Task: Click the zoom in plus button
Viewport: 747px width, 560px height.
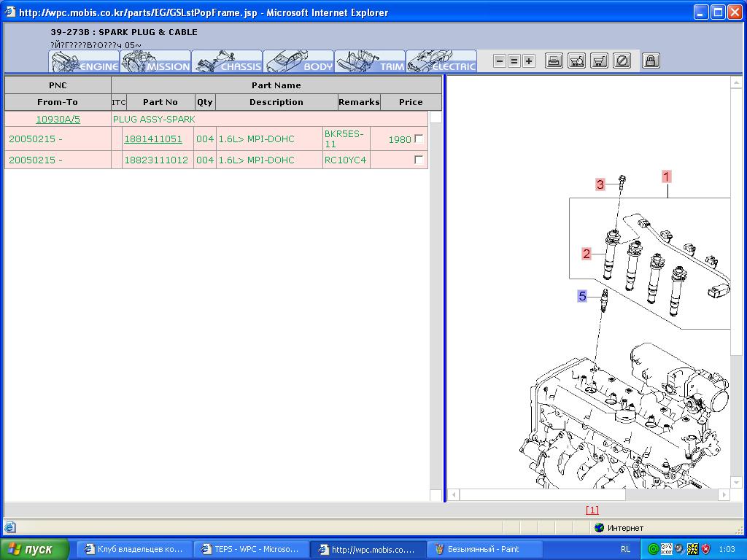Action: [529, 61]
